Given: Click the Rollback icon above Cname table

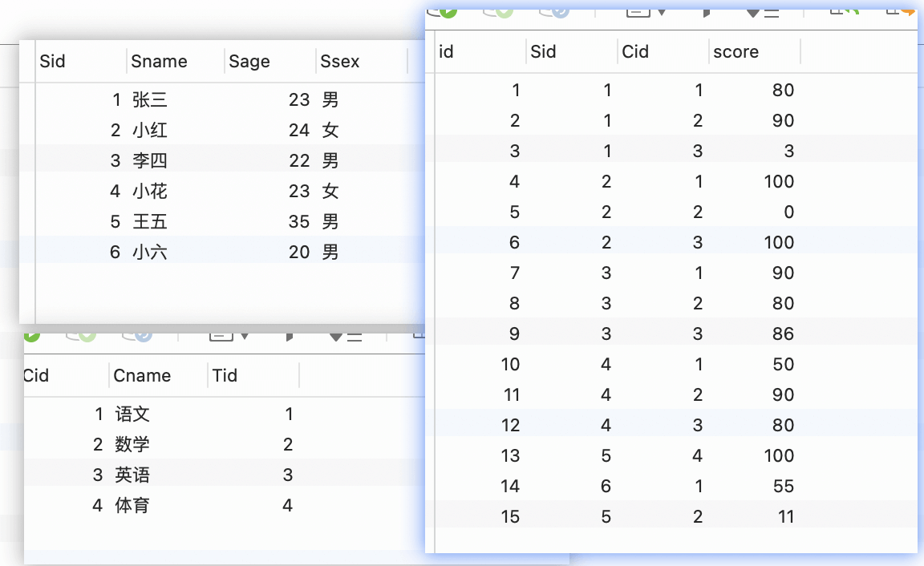Looking at the screenshot, I should tap(137, 336).
